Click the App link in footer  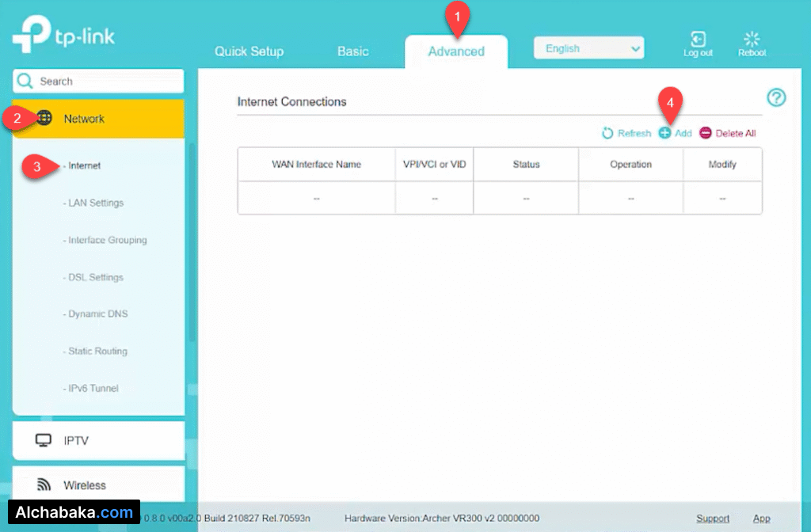pyautogui.click(x=761, y=519)
